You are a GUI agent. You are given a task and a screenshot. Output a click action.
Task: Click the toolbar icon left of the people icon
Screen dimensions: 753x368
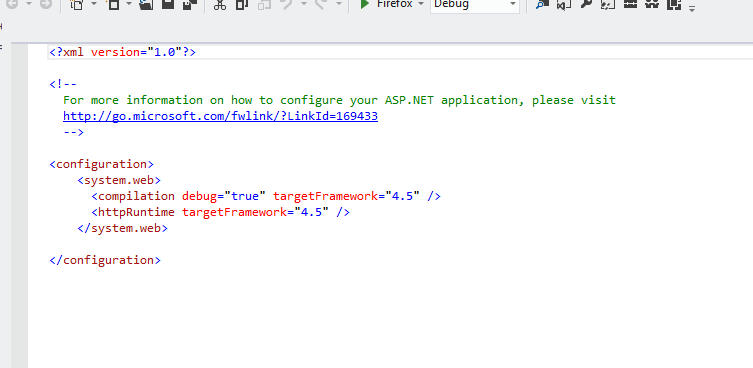pyautogui.click(x=630, y=4)
